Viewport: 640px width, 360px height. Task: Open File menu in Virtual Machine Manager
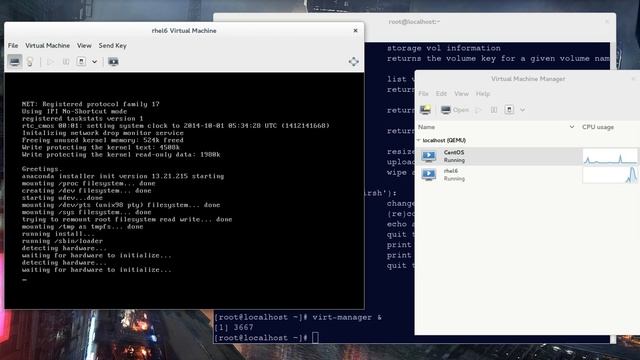pos(423,93)
